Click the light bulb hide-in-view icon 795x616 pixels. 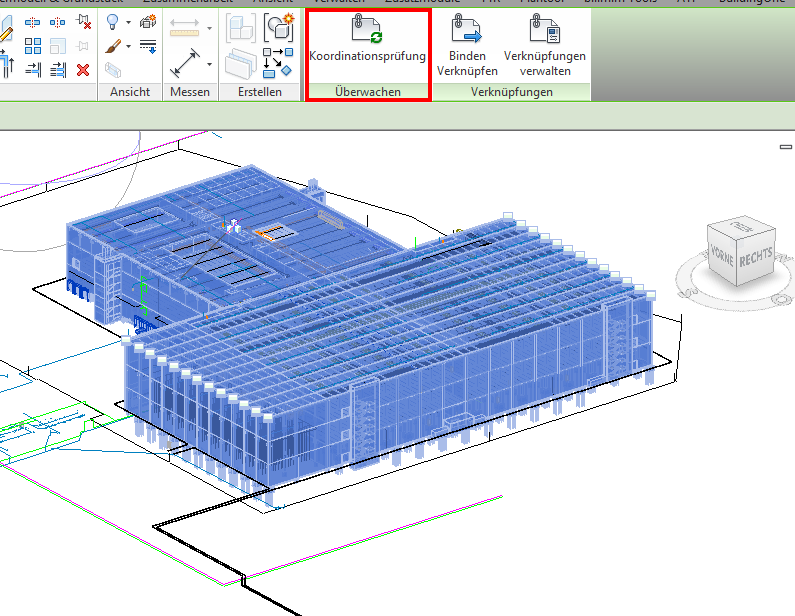[x=114, y=21]
